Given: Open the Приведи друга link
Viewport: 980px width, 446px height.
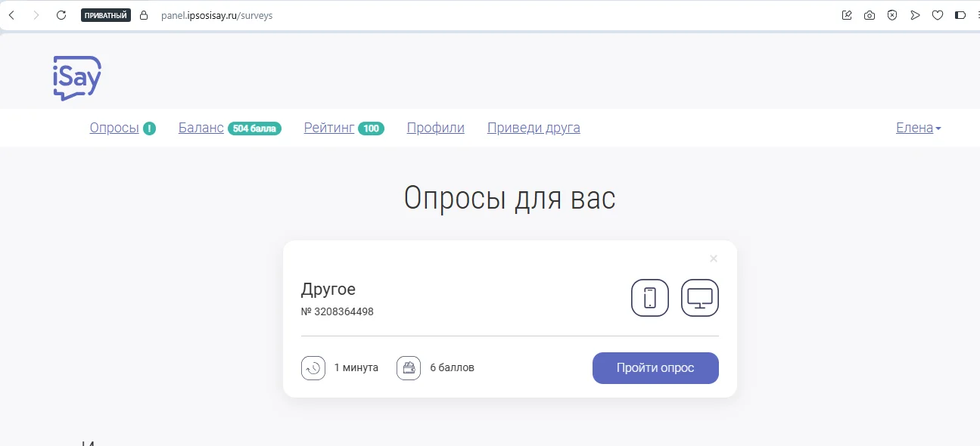Looking at the screenshot, I should (534, 128).
